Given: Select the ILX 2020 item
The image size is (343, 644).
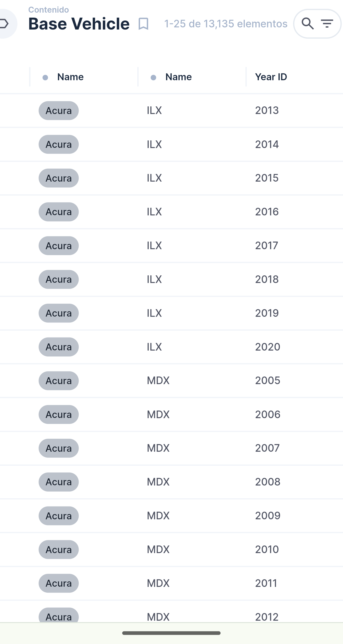Looking at the screenshot, I should [154, 347].
